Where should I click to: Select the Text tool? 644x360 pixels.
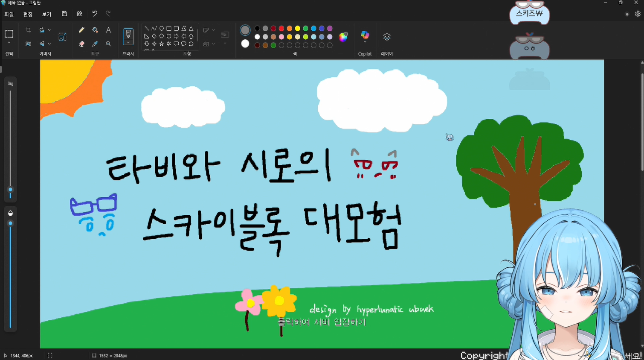108,30
